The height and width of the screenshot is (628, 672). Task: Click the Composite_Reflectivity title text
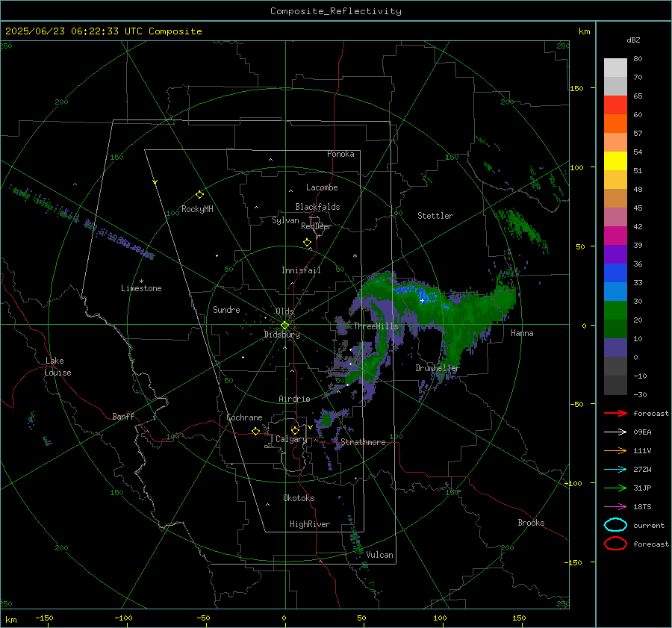pyautogui.click(x=336, y=11)
